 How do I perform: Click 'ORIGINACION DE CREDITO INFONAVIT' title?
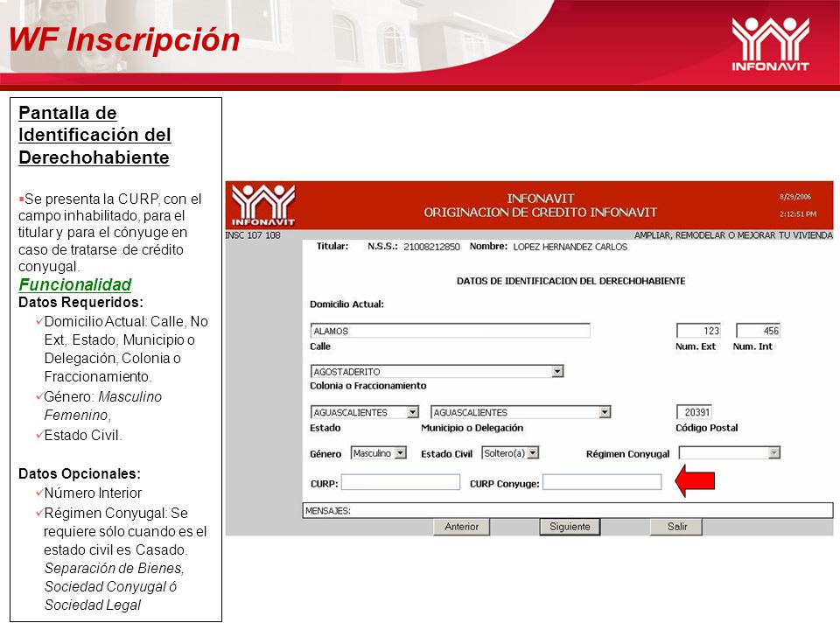click(540, 212)
